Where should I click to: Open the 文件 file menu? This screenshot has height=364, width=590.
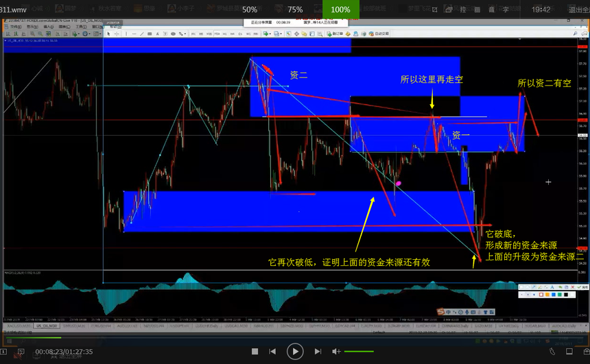point(15,27)
